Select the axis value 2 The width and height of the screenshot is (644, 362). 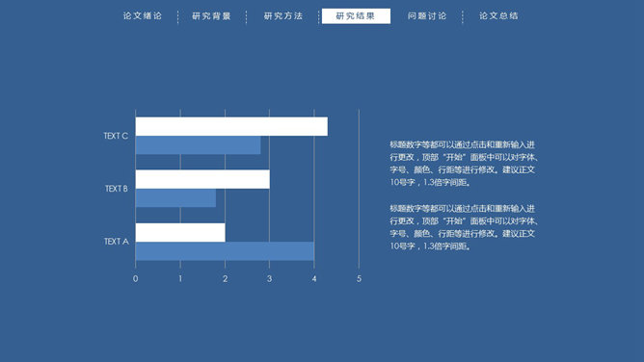tap(225, 279)
